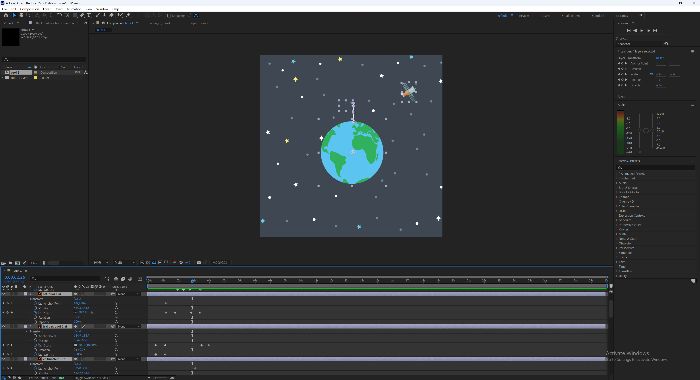The width and height of the screenshot is (700, 380).
Task: Play the composition from Preview panel
Action: point(642,30)
